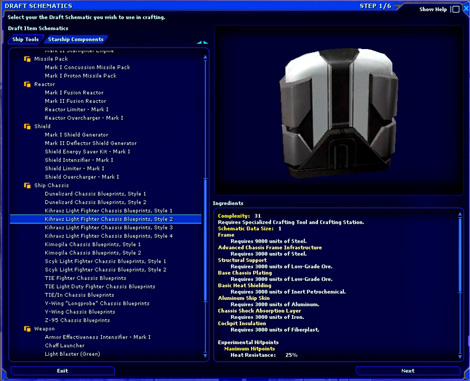Select Kimogila Chassis Blueprints, Style 2
Viewport: 470px width, 381px height.
(93, 253)
